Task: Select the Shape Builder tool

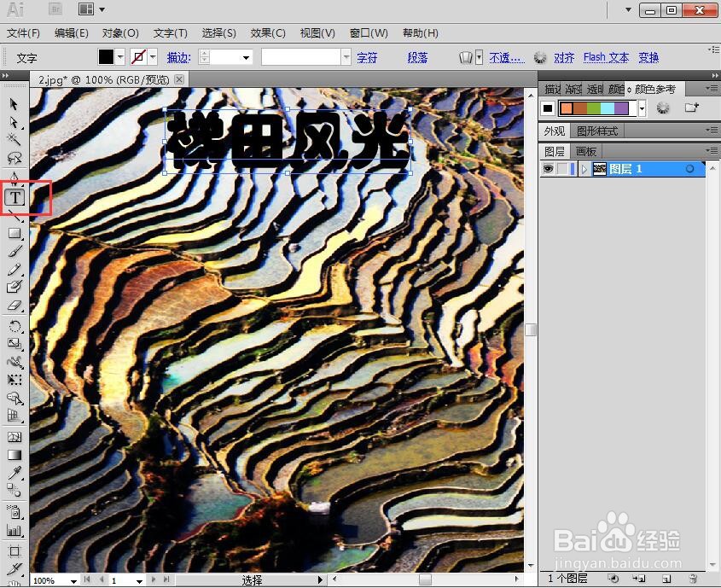Action: pyautogui.click(x=14, y=398)
